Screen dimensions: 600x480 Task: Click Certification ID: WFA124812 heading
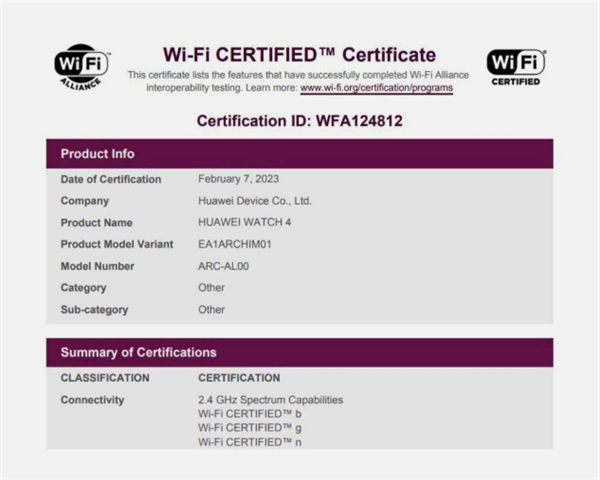coord(300,121)
